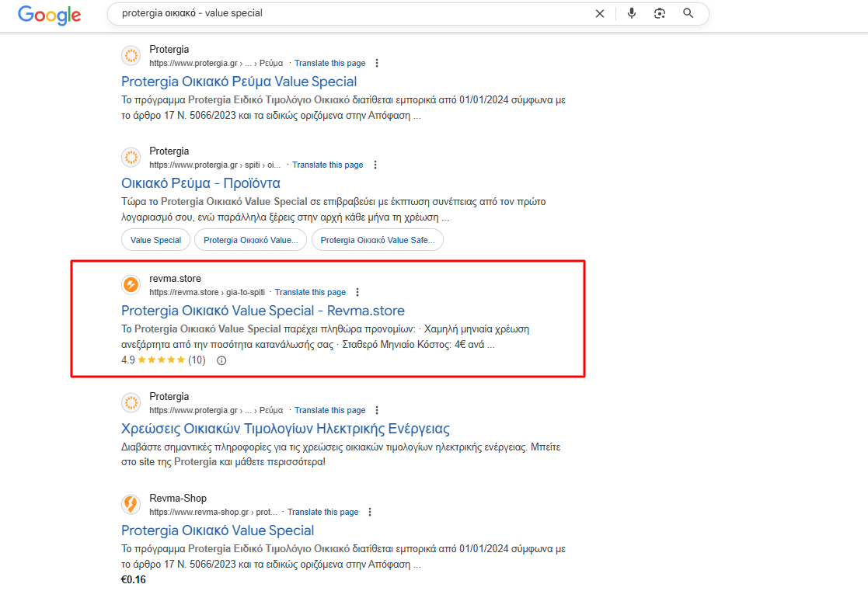
Task: Clear the search box text
Action: (x=599, y=13)
